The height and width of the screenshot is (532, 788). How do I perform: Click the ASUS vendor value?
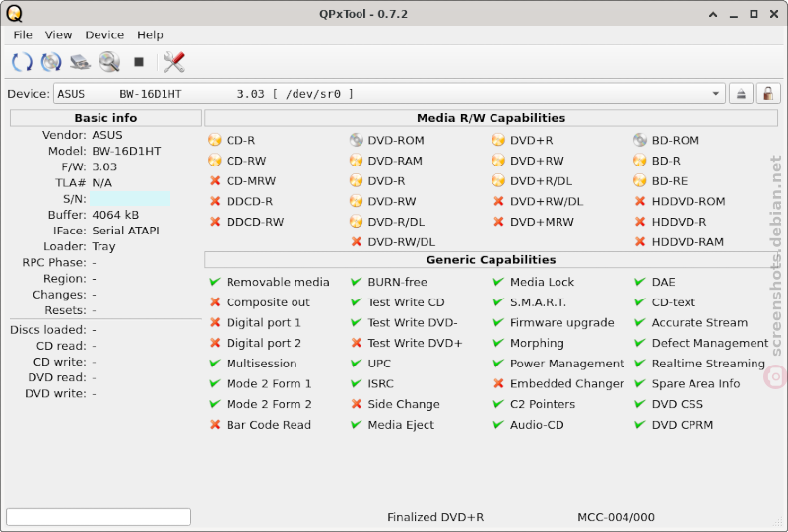pyautogui.click(x=107, y=135)
